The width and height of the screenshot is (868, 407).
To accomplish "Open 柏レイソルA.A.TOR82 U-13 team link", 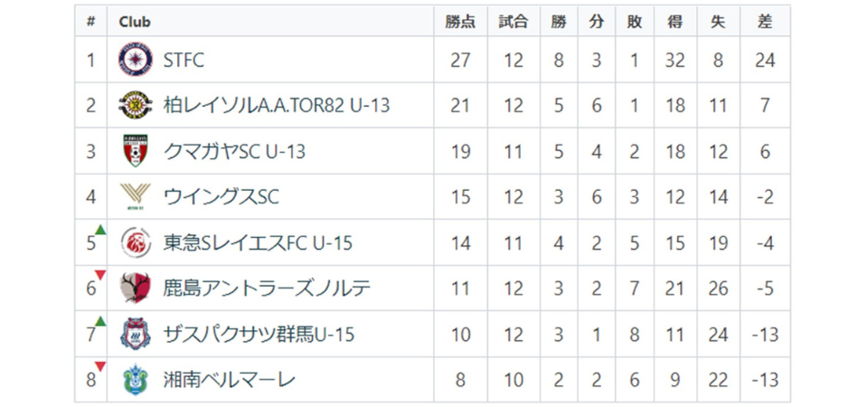I will click(277, 106).
